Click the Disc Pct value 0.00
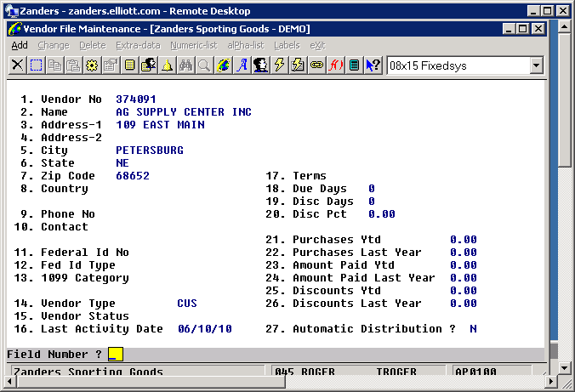575x392 pixels. tap(382, 213)
